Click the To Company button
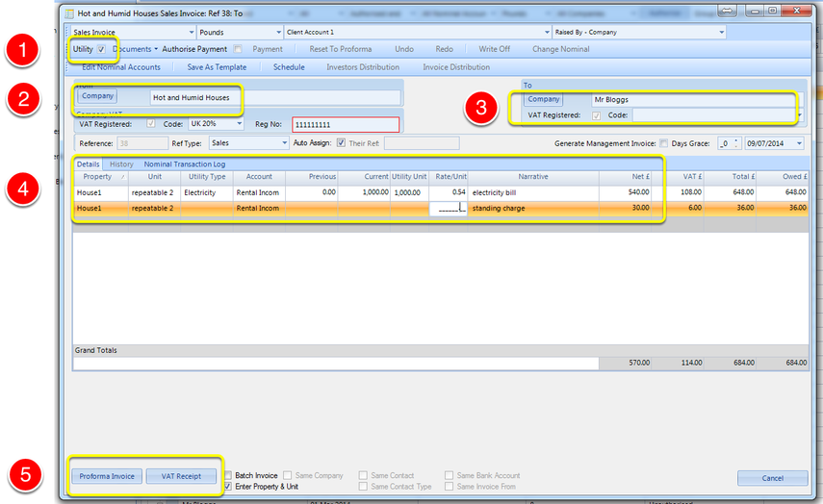 [x=543, y=99]
